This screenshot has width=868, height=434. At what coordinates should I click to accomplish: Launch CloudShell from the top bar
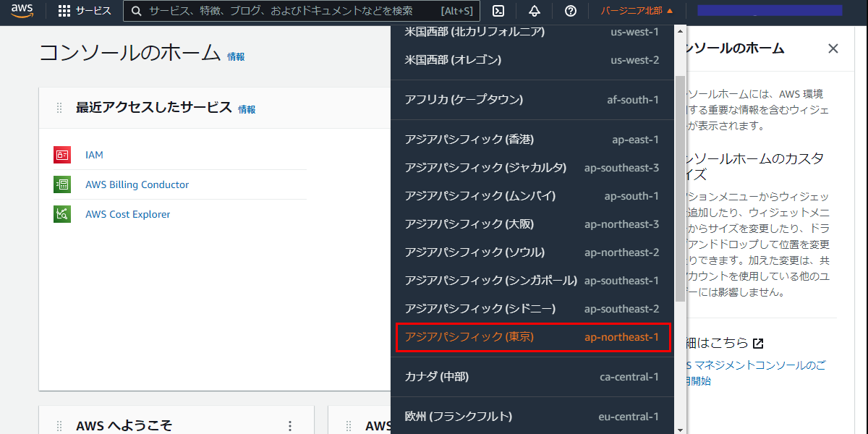[x=498, y=11]
